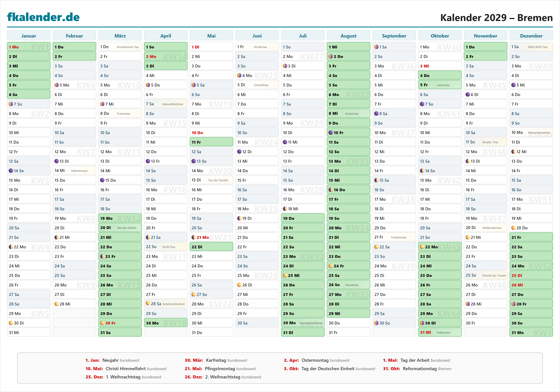Select the Dezember month header
The image size is (560, 392).
531,36
